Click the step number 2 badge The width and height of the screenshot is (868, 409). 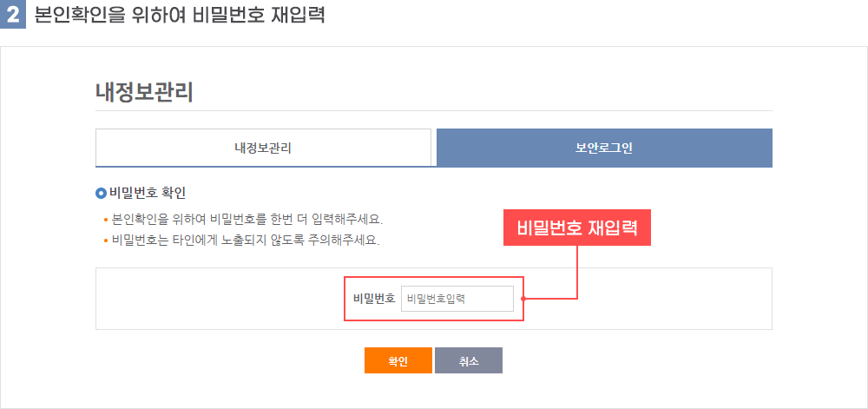pos(13,15)
